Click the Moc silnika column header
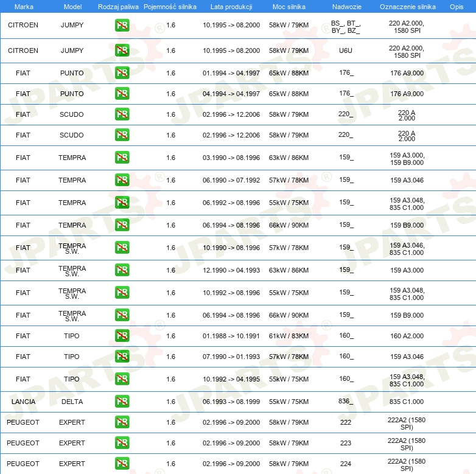The width and height of the screenshot is (476, 474). 289,7
